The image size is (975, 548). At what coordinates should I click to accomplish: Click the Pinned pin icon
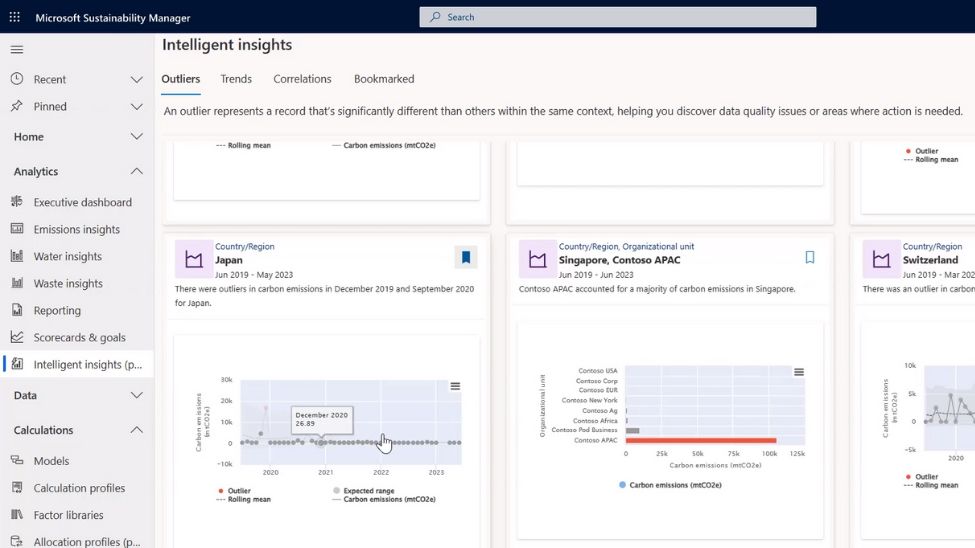click(17, 106)
